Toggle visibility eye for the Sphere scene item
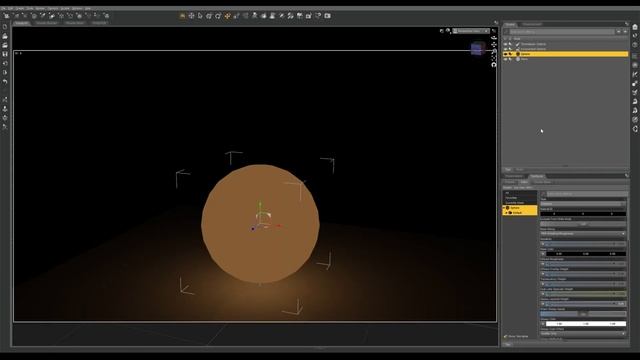Screen dimensions: 640x360 (505, 54)
